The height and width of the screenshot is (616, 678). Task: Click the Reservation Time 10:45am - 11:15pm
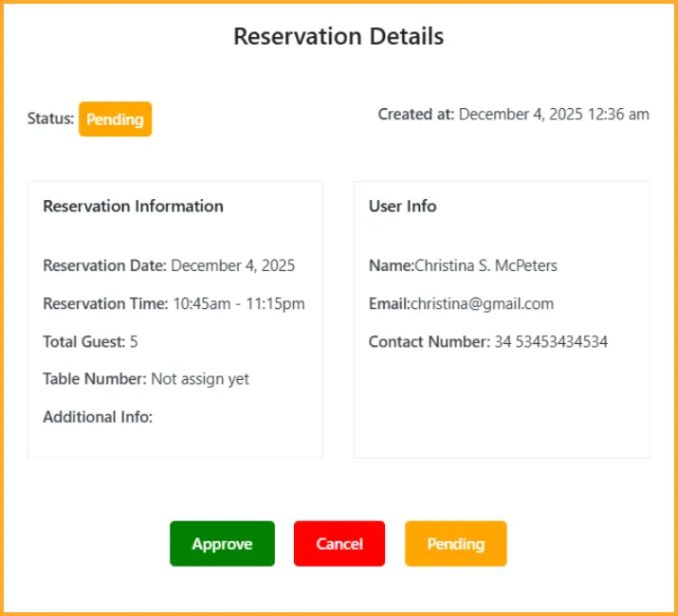click(238, 304)
